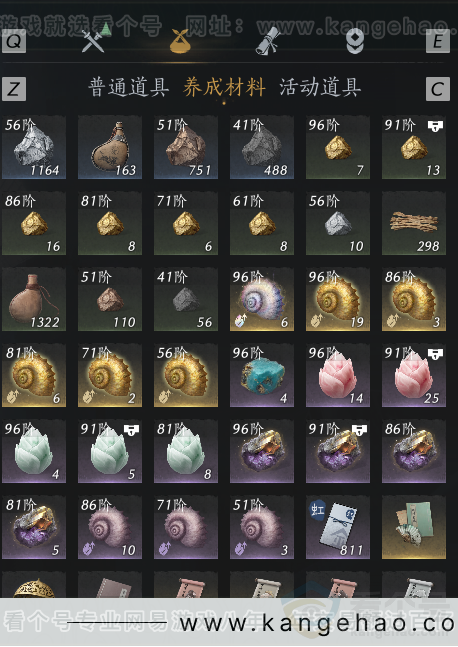Open the stacked coins category icon
The image size is (458, 647).
click(355, 41)
